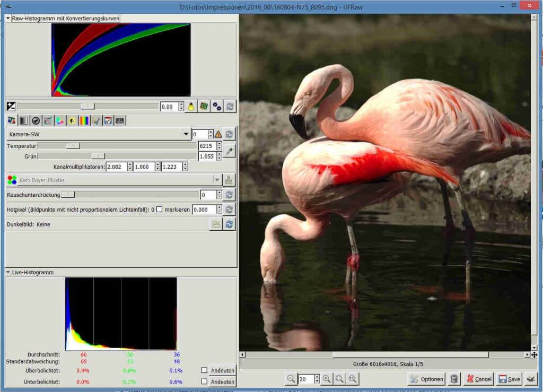Open the white balance tab

pyautogui.click(x=12, y=120)
